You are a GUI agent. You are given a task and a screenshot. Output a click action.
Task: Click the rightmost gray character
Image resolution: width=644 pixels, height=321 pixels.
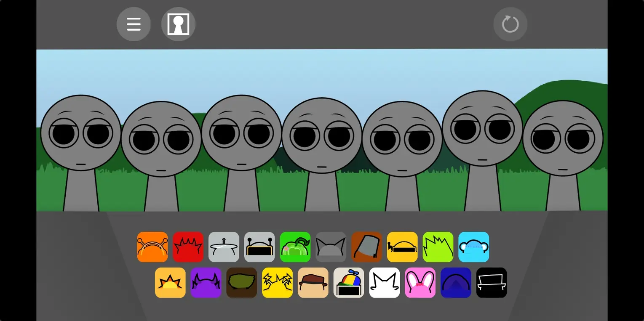point(563,139)
